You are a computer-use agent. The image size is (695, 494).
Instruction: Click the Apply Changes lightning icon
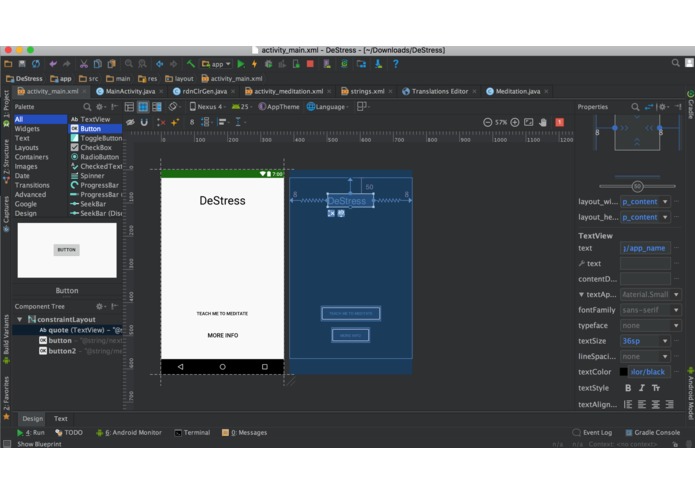[x=254, y=64]
